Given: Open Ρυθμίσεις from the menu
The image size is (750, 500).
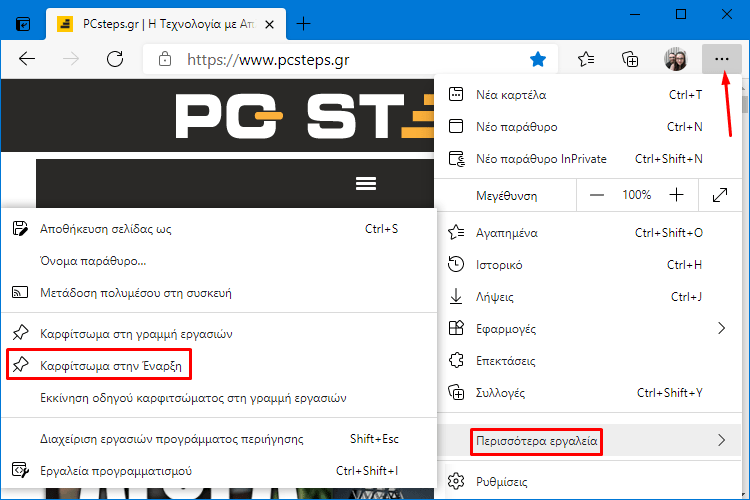Looking at the screenshot, I should pos(587,481).
